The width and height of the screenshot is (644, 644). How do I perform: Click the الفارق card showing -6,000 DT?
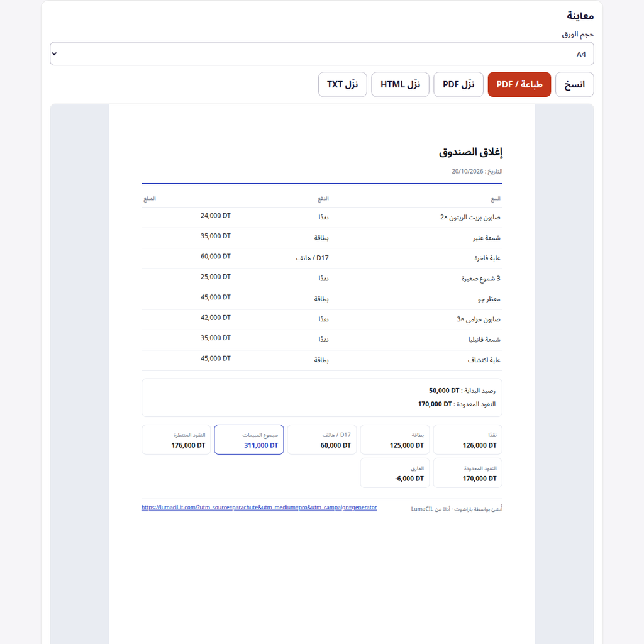(x=395, y=473)
